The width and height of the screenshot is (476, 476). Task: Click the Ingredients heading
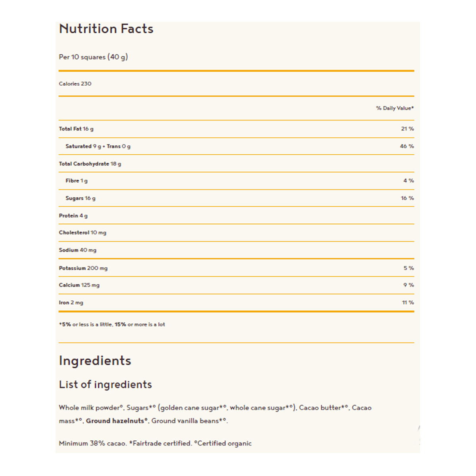(x=95, y=361)
